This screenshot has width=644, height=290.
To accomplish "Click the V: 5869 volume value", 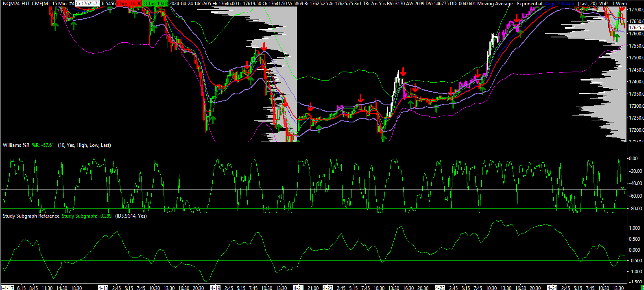I will (295, 3).
